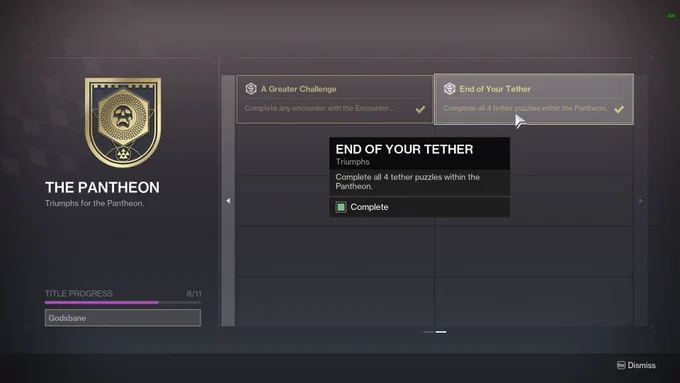Click the THE PANTHEON heading
The width and height of the screenshot is (680, 383).
point(102,187)
